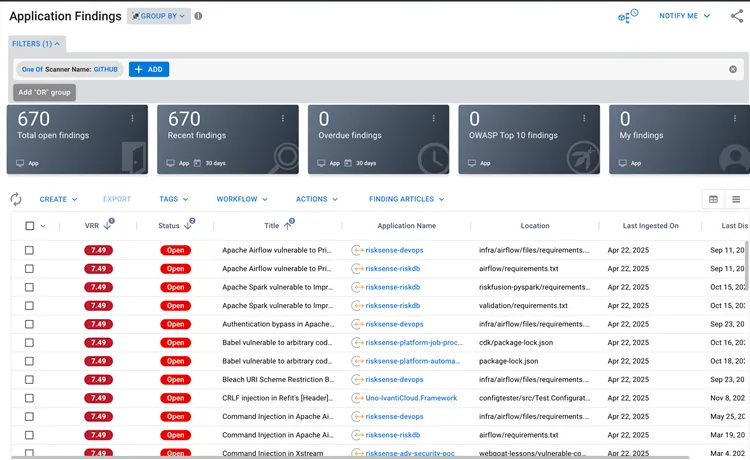The width and height of the screenshot is (750, 460).
Task: Click location "package-lock.json" in Babel row
Action: point(508,361)
